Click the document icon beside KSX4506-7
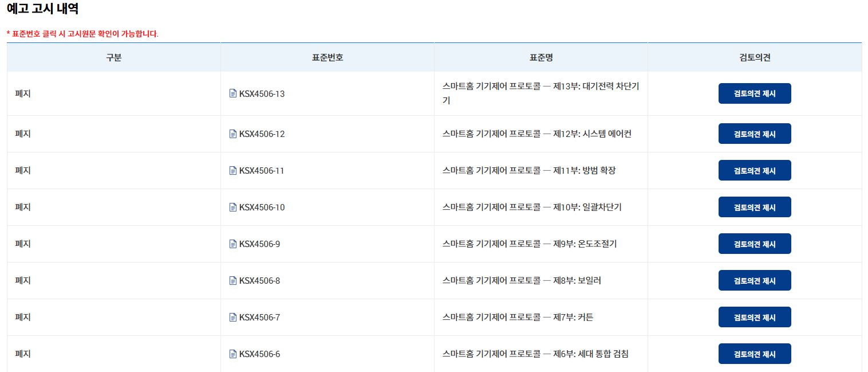Viewport: 868px width, 372px height. point(232,317)
